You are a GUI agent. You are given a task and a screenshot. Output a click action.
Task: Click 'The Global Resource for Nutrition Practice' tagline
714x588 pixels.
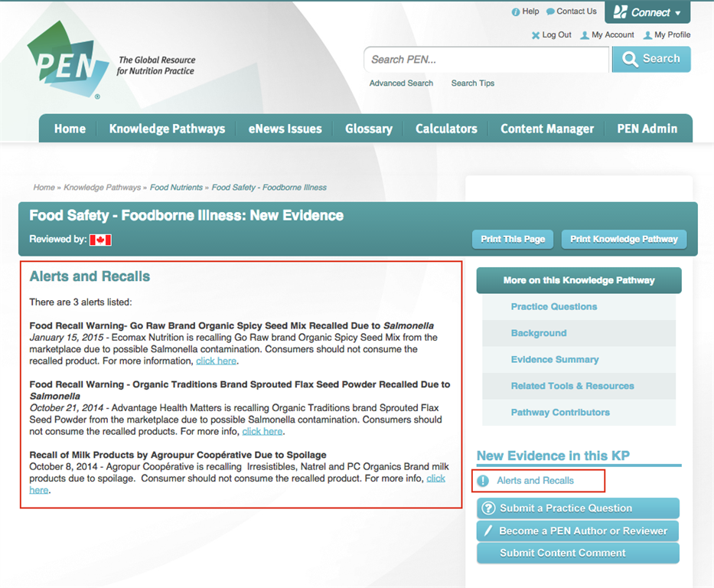point(156,66)
